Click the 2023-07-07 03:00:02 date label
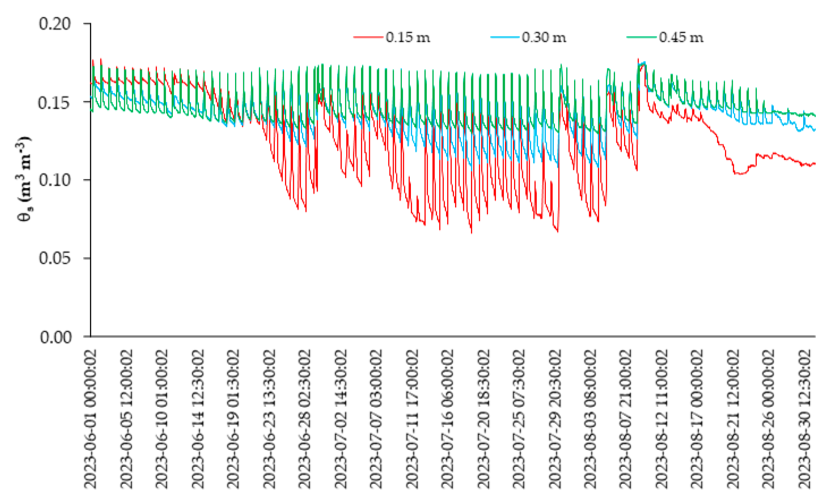This screenshot has height=504, width=832. [x=376, y=419]
